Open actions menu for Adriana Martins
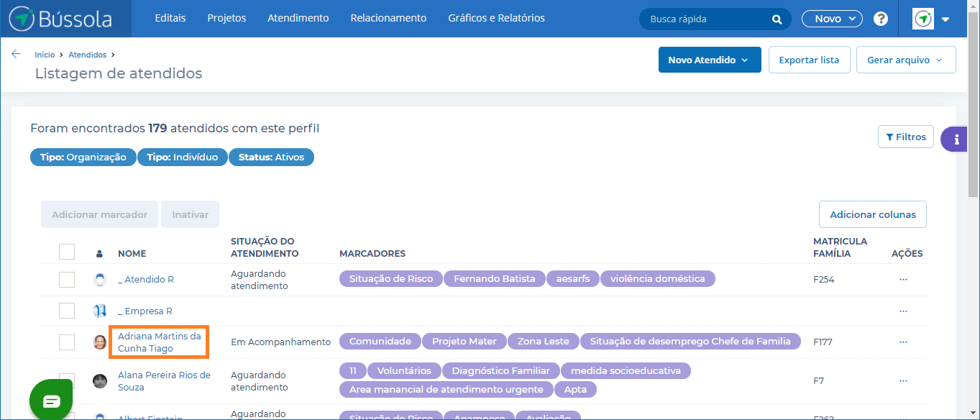 pos(903,342)
